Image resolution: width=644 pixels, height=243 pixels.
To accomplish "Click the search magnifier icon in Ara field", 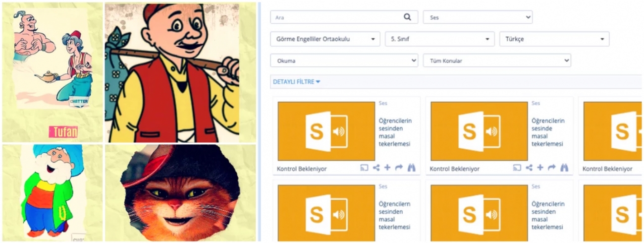I will [407, 17].
